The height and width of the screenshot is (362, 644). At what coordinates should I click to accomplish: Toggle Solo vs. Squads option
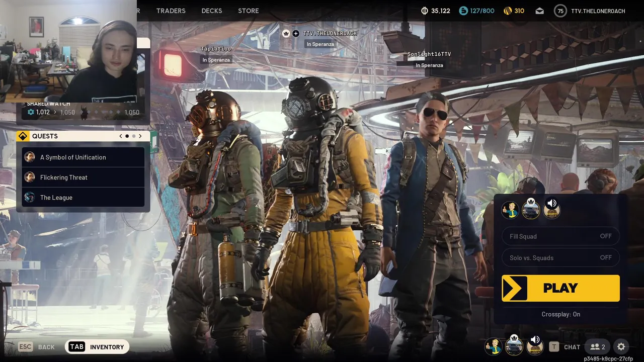click(x=560, y=257)
